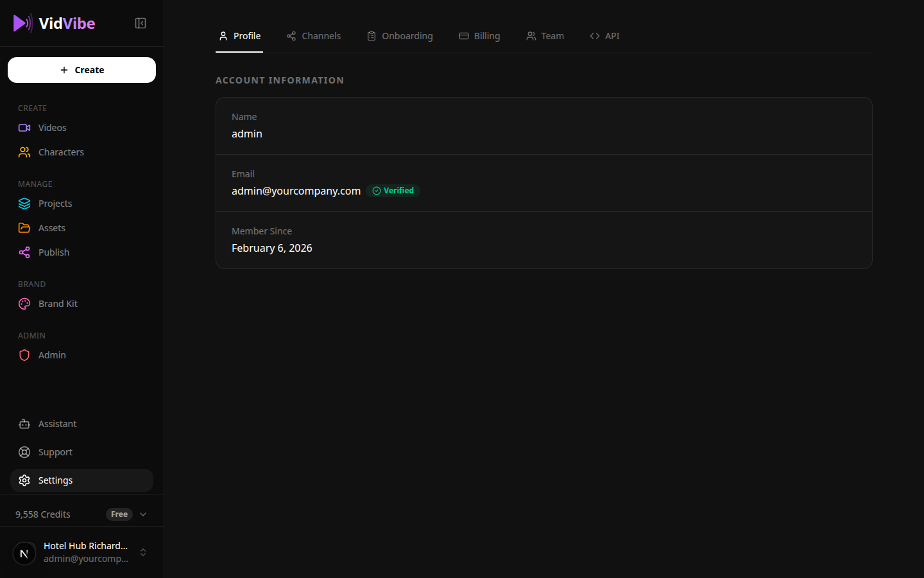The width and height of the screenshot is (924, 578).
Task: Click the VidVibe logo
Action: [x=55, y=23]
